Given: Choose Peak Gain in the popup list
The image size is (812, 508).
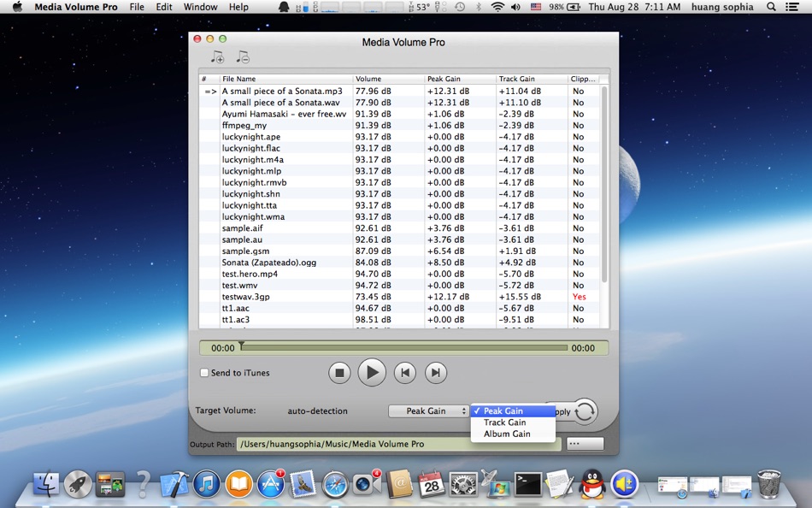Looking at the screenshot, I should click(x=513, y=411).
